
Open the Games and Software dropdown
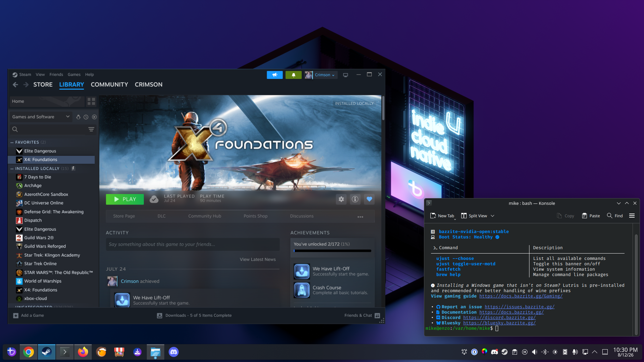41,117
